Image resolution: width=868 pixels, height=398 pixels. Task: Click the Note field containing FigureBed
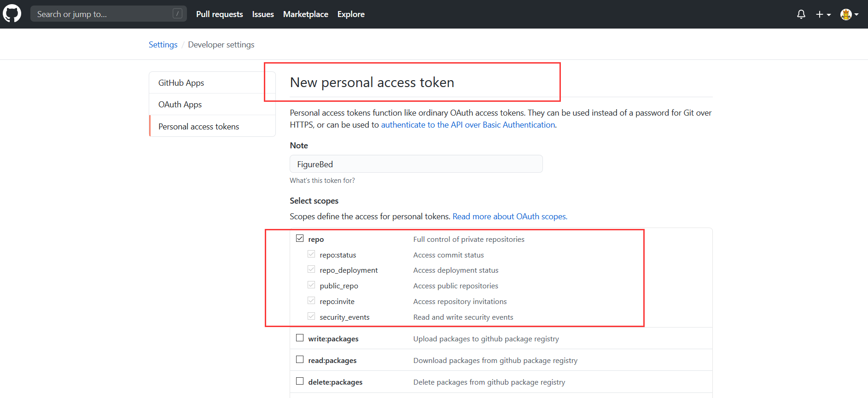pyautogui.click(x=416, y=164)
